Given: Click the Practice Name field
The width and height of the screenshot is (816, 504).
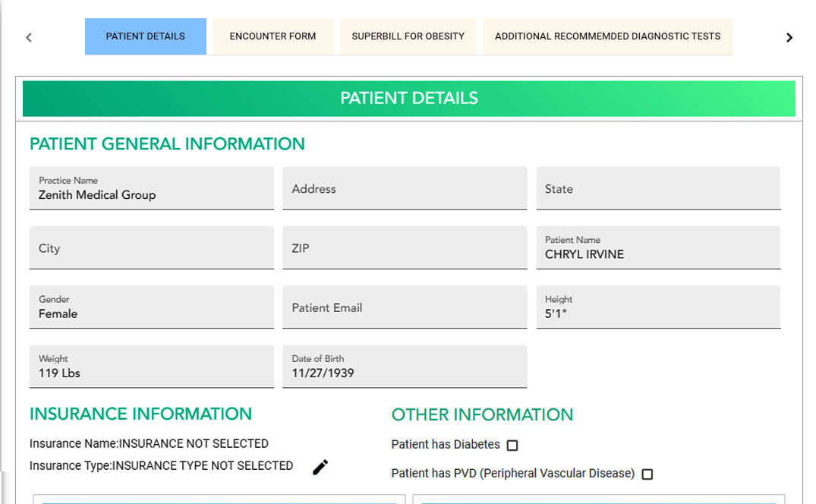Looking at the screenshot, I should (152, 188).
